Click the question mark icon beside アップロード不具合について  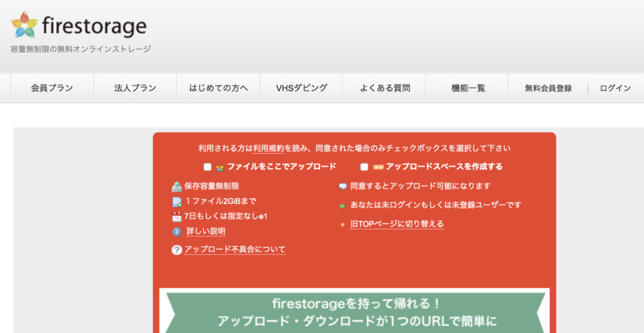coord(177,249)
